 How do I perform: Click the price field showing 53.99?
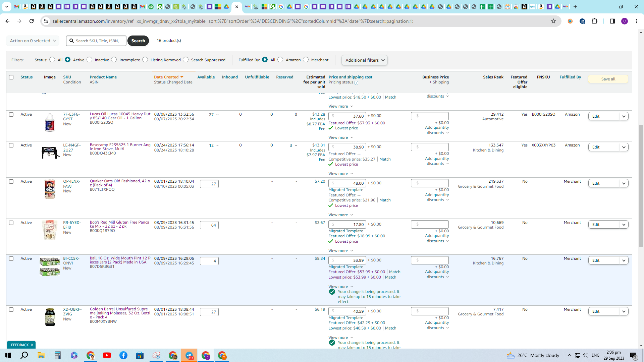(x=347, y=260)
